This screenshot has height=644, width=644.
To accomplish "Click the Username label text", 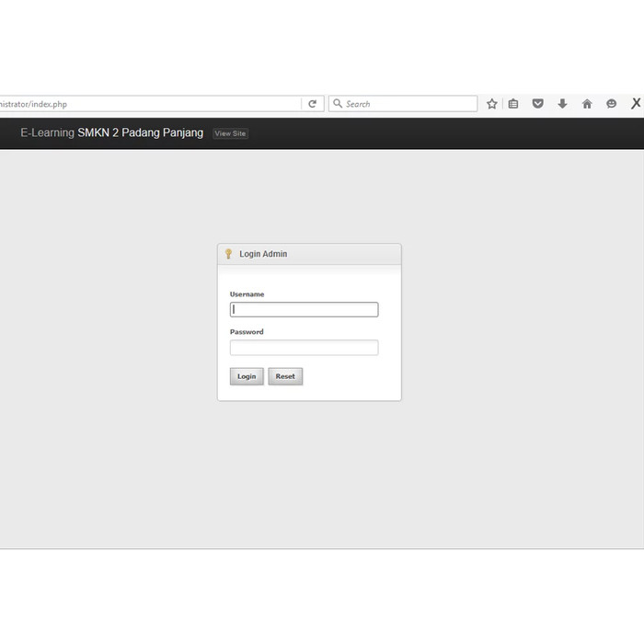I will (247, 294).
